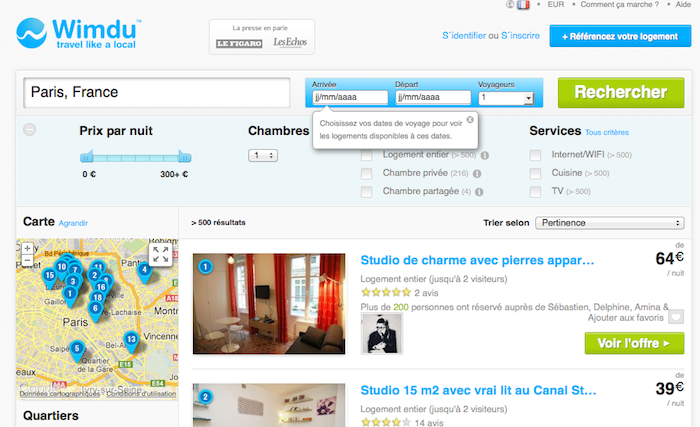
Task: Click the Wimdu wave logo
Action: (x=31, y=33)
